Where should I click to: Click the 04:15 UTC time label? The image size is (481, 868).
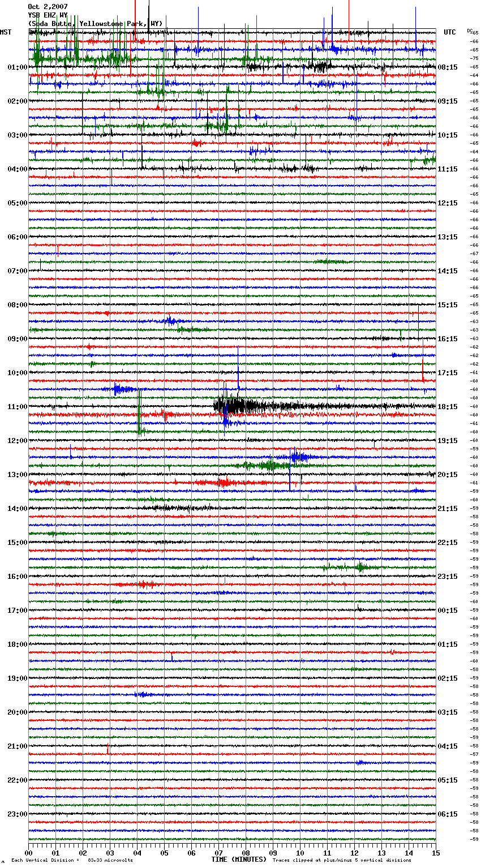tap(448, 746)
